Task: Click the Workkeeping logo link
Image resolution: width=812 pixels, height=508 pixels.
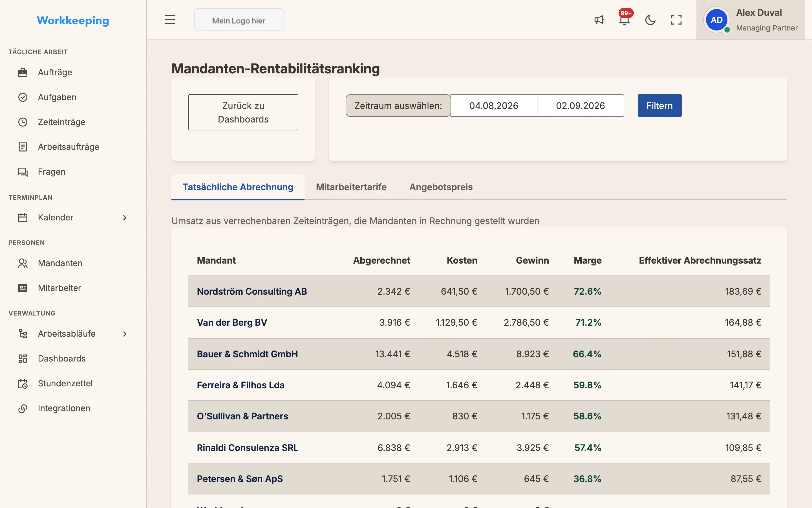Action: 73,21
